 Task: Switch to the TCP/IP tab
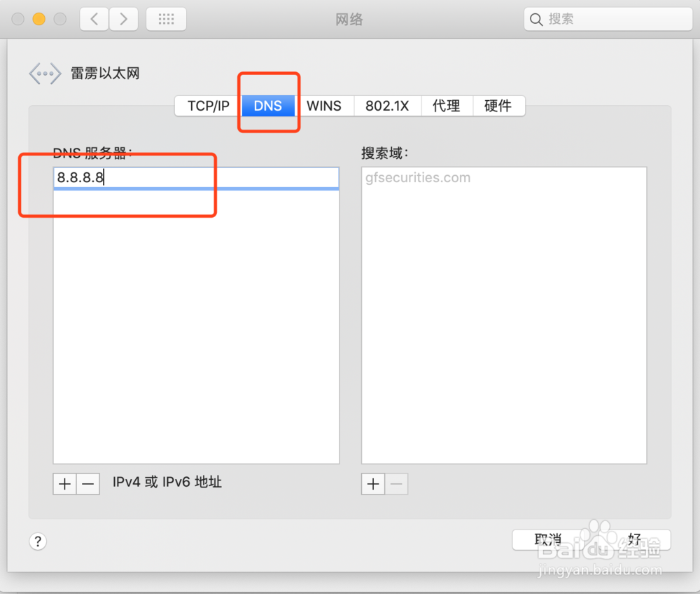[x=206, y=106]
